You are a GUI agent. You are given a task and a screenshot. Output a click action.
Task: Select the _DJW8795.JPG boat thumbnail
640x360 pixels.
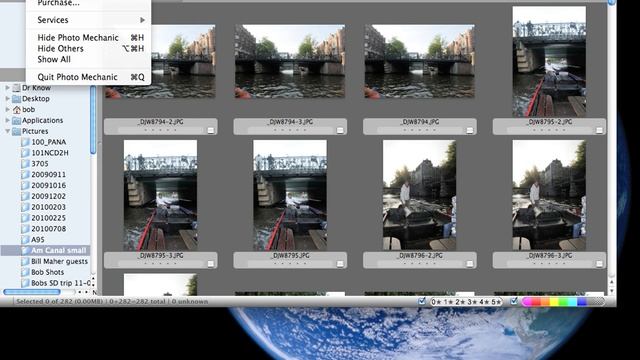tap(290, 195)
